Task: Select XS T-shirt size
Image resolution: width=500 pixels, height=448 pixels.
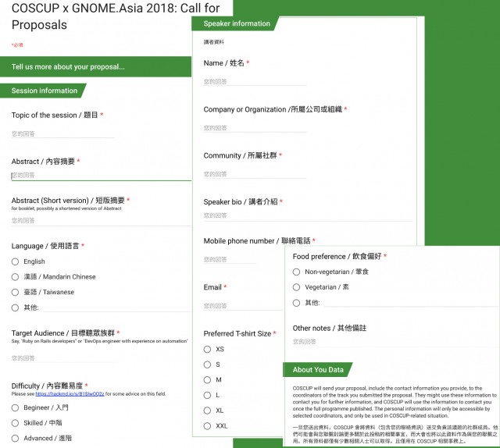Action: [207, 349]
